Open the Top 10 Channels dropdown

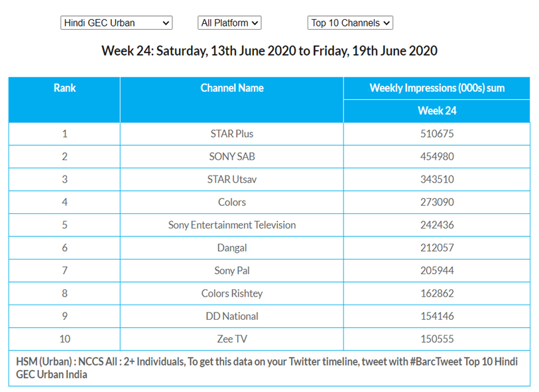(x=350, y=23)
